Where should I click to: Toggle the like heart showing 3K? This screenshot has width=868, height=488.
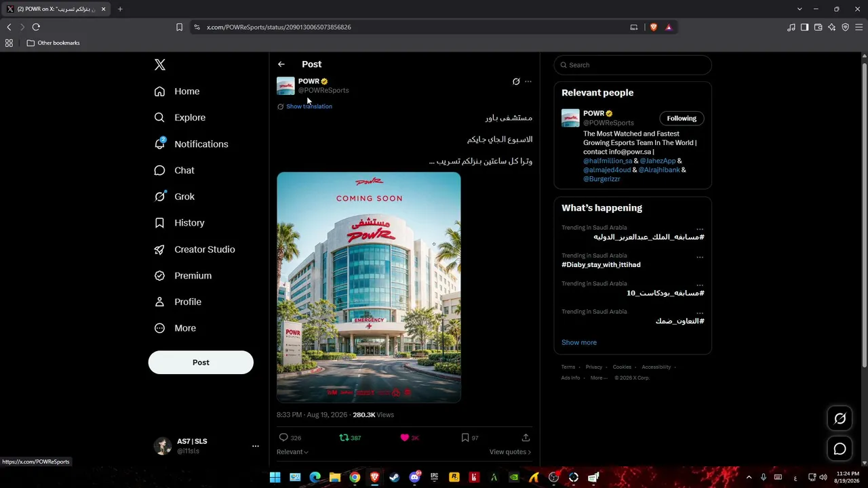(405, 438)
